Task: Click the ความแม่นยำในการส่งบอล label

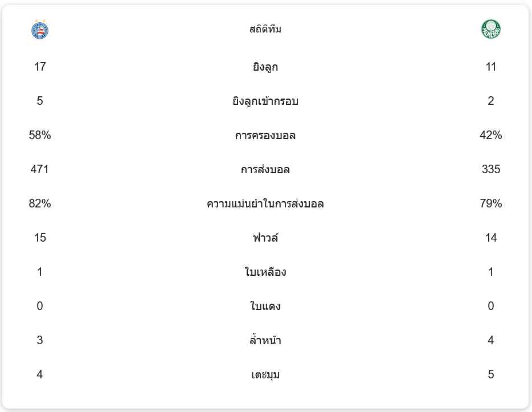Action: [x=265, y=204]
